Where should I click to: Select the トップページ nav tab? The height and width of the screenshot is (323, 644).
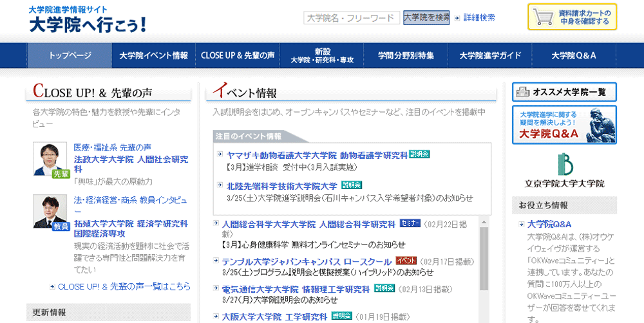[x=70, y=55]
